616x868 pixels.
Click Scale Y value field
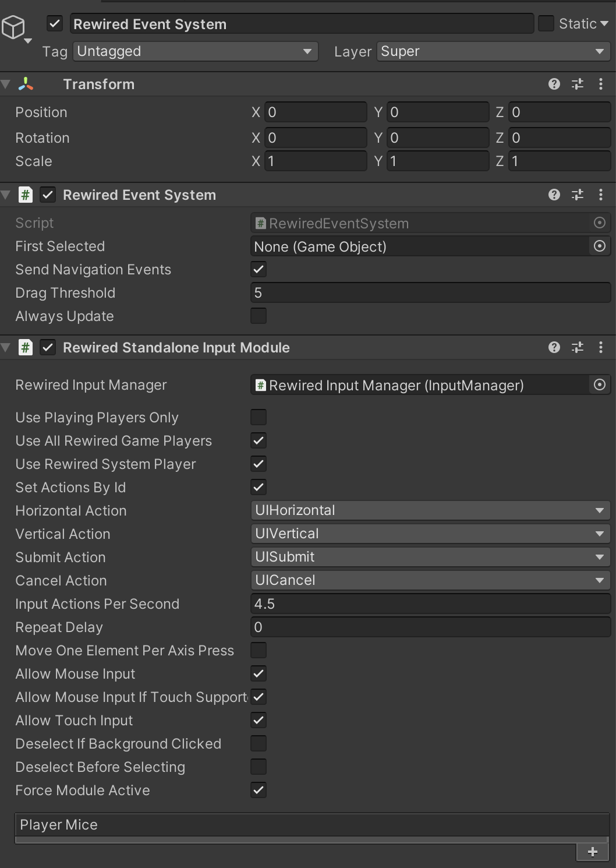438,161
